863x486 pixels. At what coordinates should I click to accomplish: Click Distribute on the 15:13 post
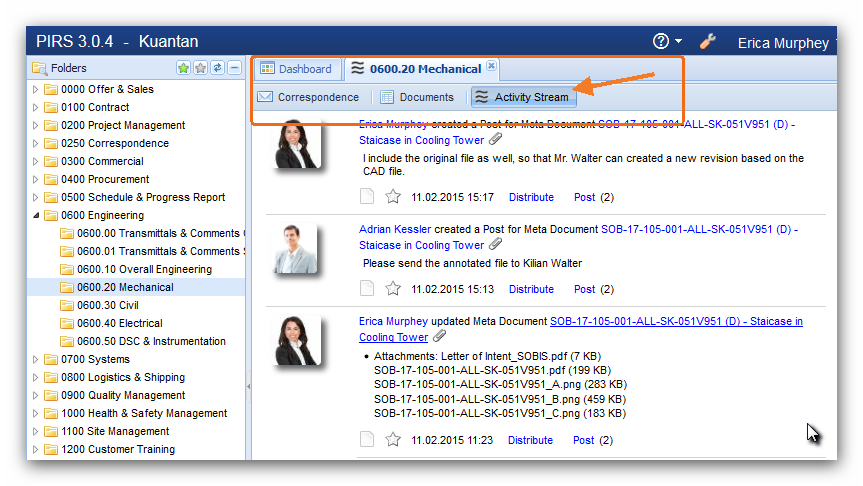531,289
